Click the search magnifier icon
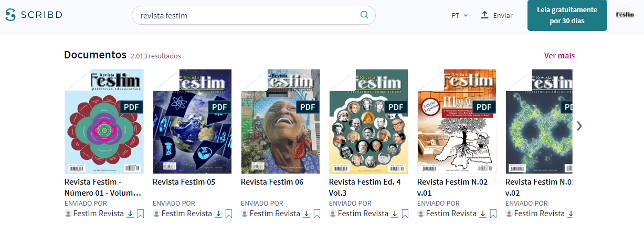 [x=364, y=15]
